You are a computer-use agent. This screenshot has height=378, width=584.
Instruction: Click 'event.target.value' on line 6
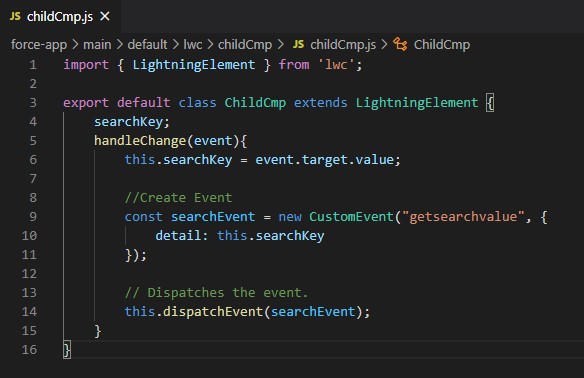click(324, 160)
